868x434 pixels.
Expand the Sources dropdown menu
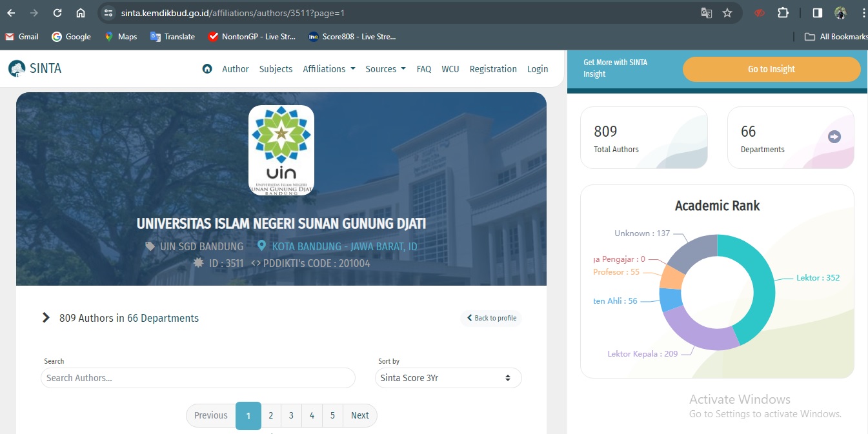pyautogui.click(x=385, y=69)
